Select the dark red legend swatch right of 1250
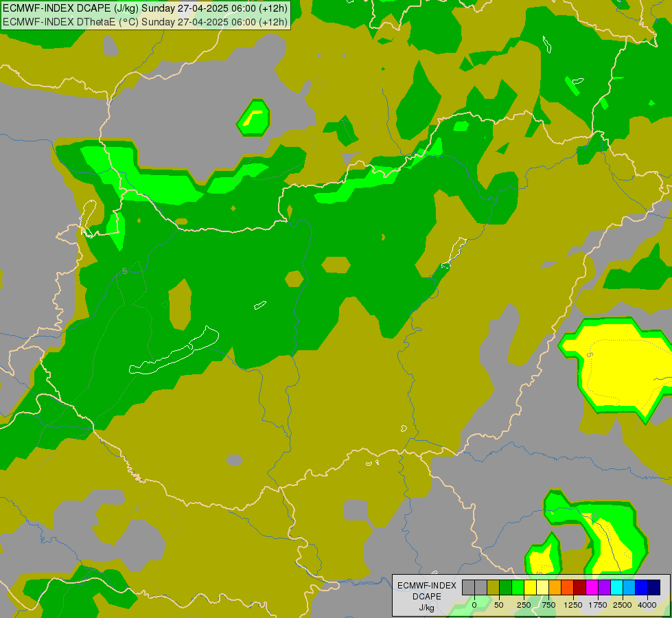 pos(579,587)
